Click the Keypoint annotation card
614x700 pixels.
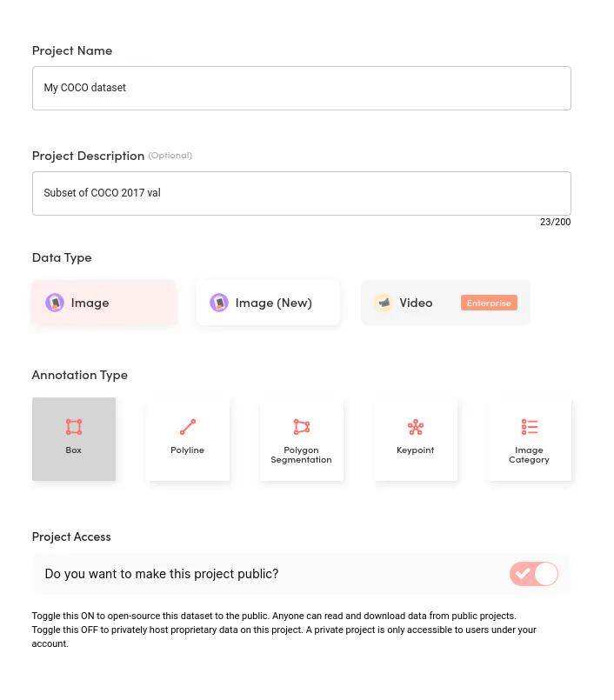click(x=415, y=439)
